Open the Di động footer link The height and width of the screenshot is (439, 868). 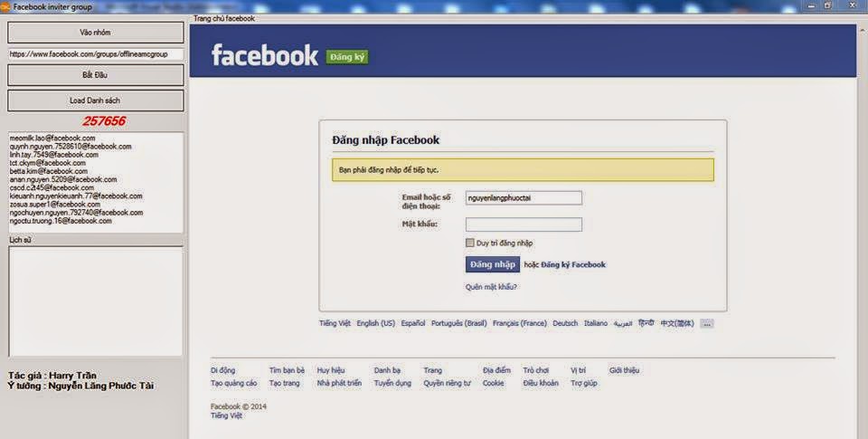(x=223, y=370)
